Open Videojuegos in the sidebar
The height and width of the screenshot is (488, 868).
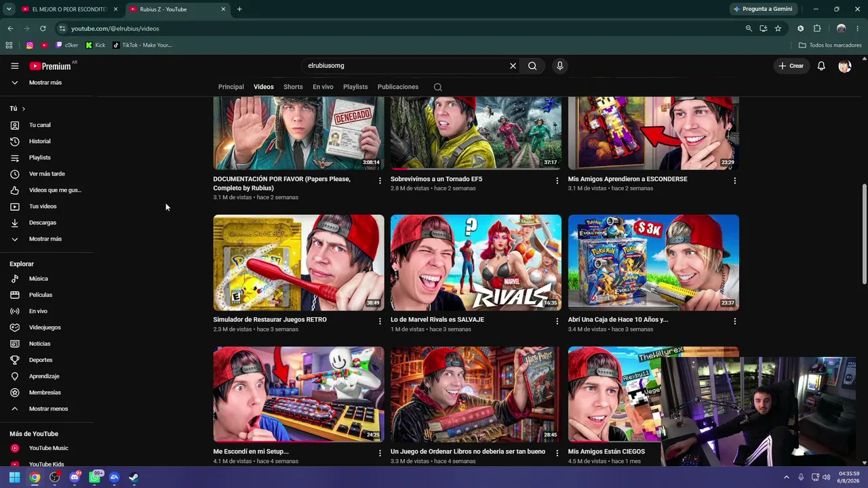tap(46, 327)
